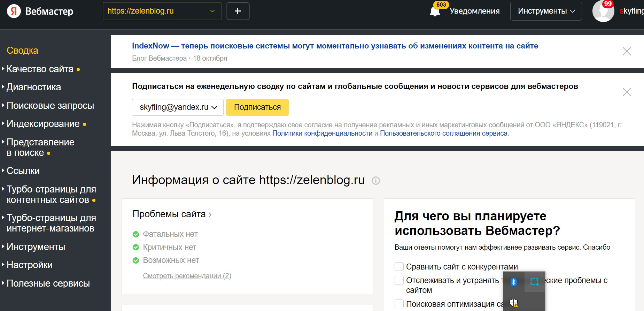Expand Турбо-страницы для контентных сайтов
The width and height of the screenshot is (644, 311).
(x=51, y=195)
